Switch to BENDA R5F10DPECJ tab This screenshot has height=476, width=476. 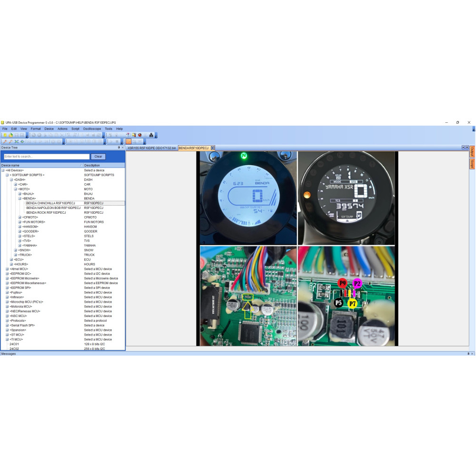point(194,148)
